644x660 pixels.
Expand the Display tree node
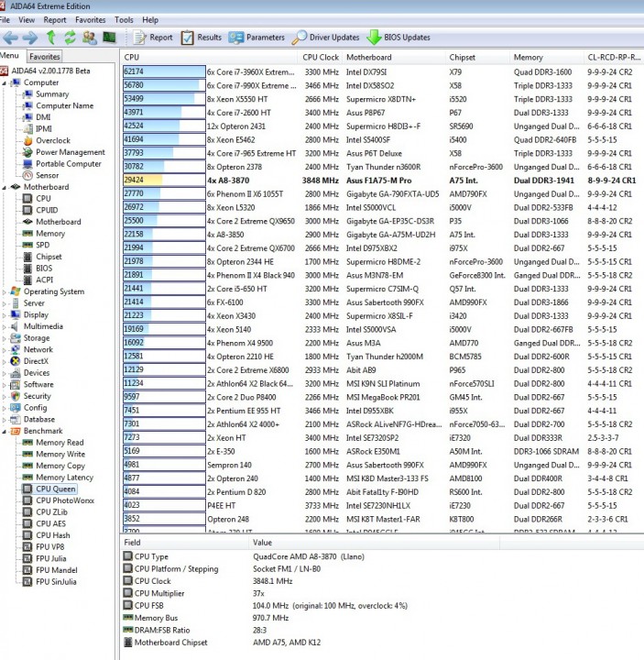pyautogui.click(x=5, y=314)
